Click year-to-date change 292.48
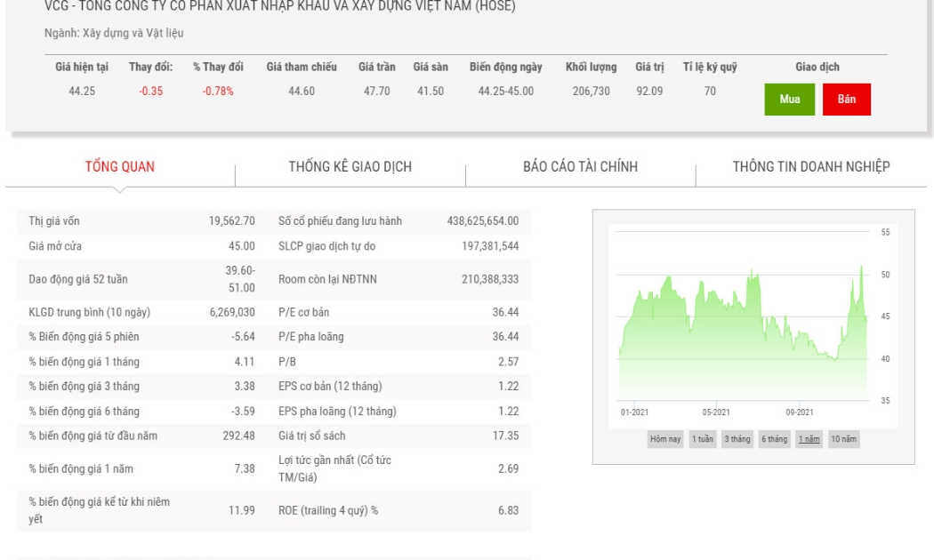This screenshot has height=560, width=934. coord(239,436)
